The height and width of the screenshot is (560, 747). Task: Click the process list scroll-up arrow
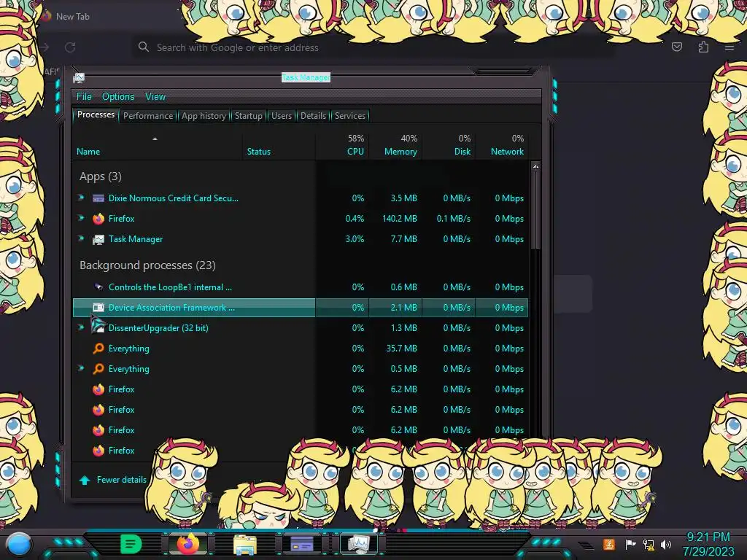click(x=535, y=167)
